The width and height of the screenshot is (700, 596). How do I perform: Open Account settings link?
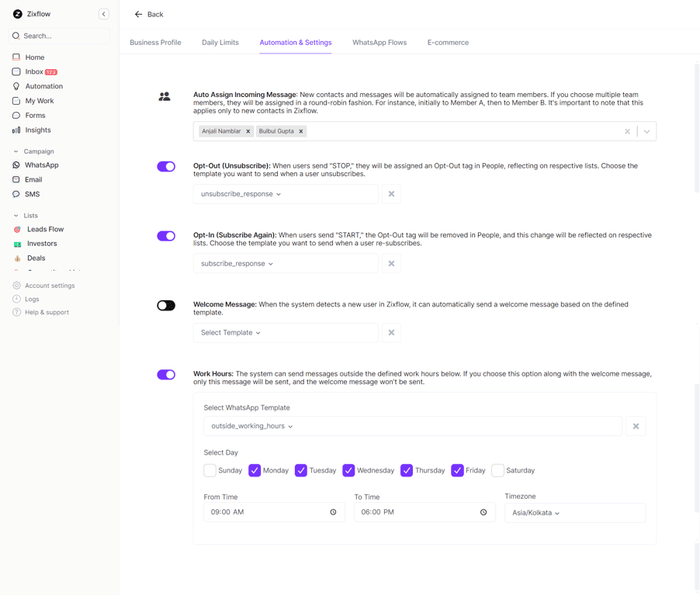coord(50,286)
